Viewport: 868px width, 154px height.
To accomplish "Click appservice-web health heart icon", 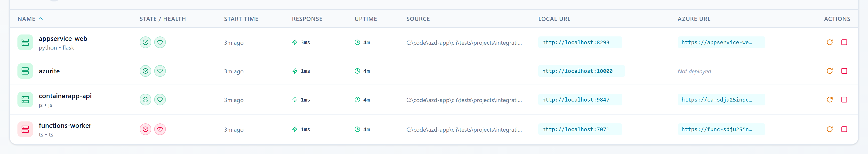I will (160, 42).
